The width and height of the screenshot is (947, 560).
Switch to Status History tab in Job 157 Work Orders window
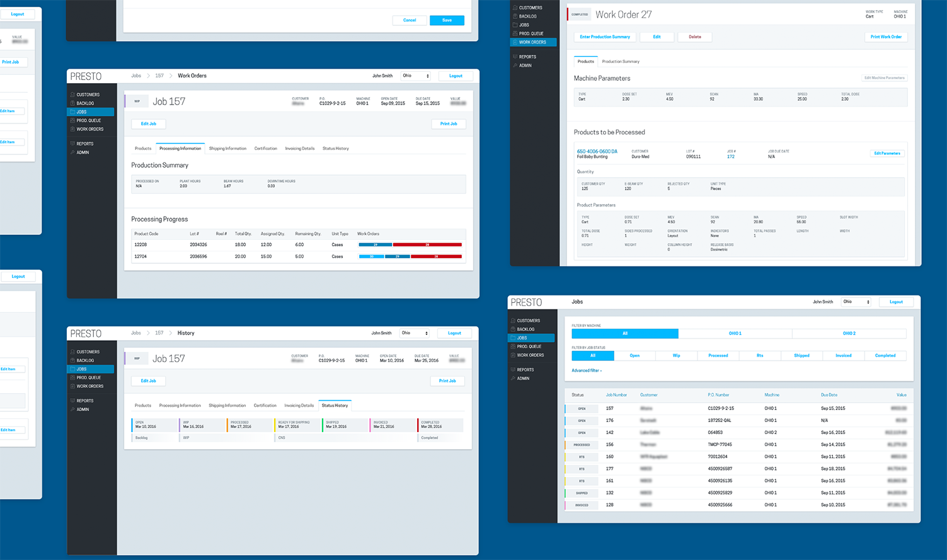click(x=336, y=149)
